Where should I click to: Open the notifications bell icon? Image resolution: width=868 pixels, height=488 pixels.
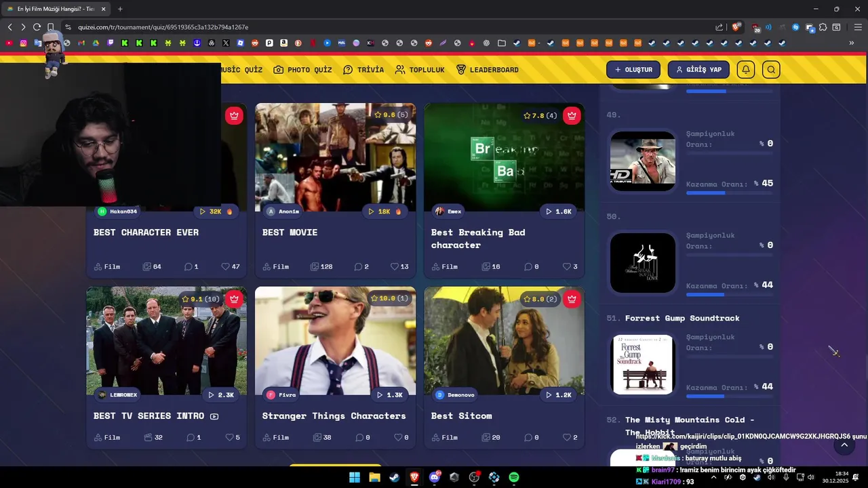(x=746, y=70)
